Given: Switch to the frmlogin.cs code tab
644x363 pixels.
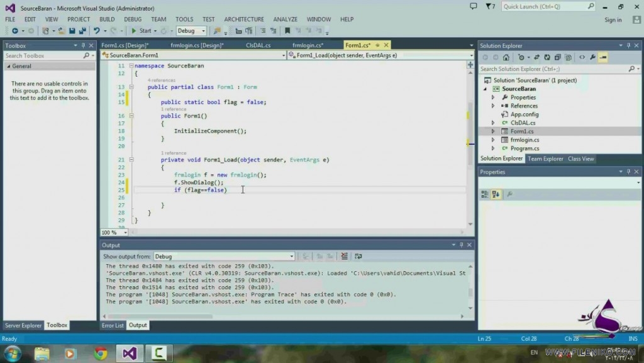Looking at the screenshot, I should tap(308, 45).
